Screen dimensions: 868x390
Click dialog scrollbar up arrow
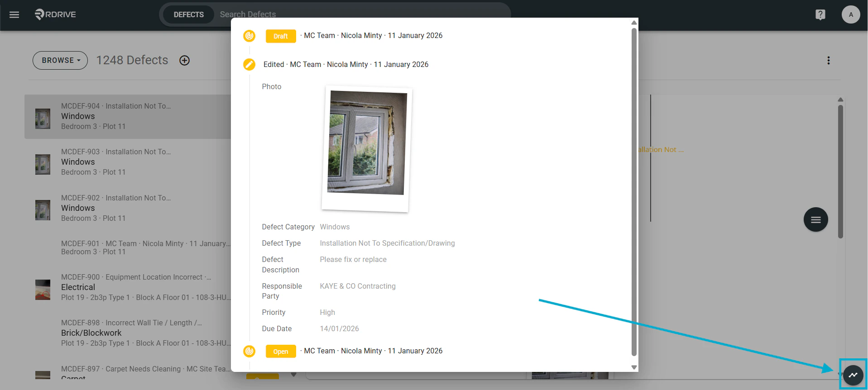(634, 23)
